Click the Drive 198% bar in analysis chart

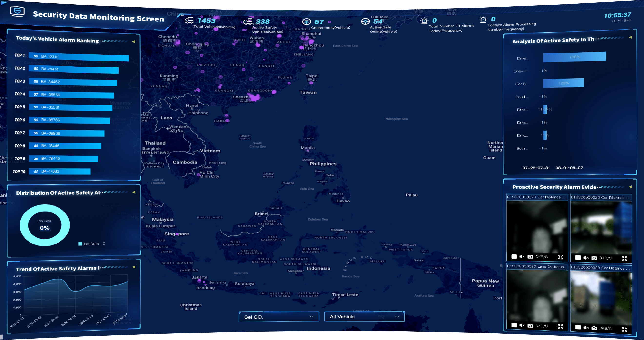[574, 57]
